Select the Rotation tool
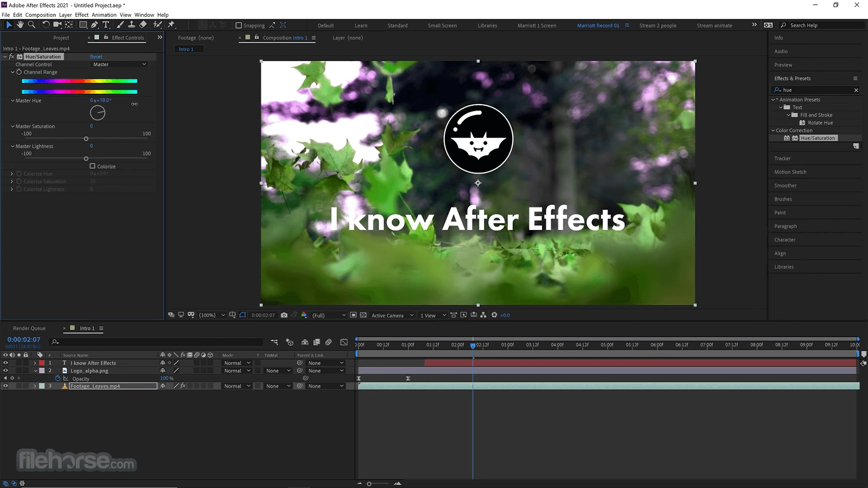 (x=46, y=25)
